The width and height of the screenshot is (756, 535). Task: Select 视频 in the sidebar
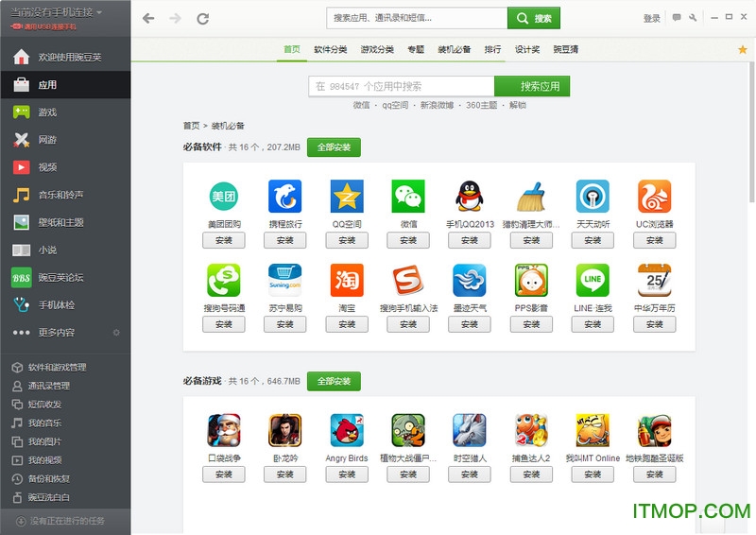[65, 167]
